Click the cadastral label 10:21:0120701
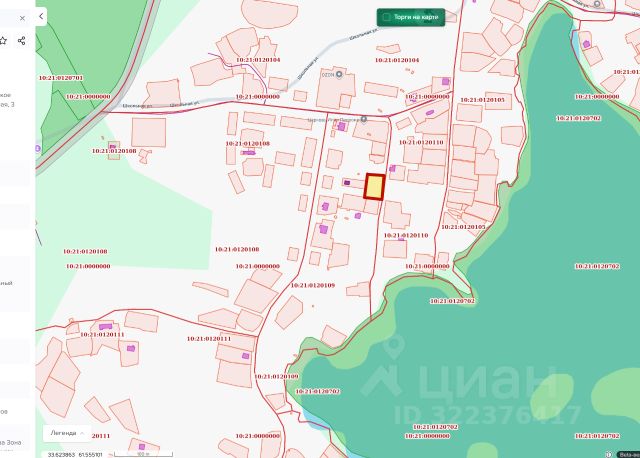This screenshot has height=458, width=640. click(61, 78)
